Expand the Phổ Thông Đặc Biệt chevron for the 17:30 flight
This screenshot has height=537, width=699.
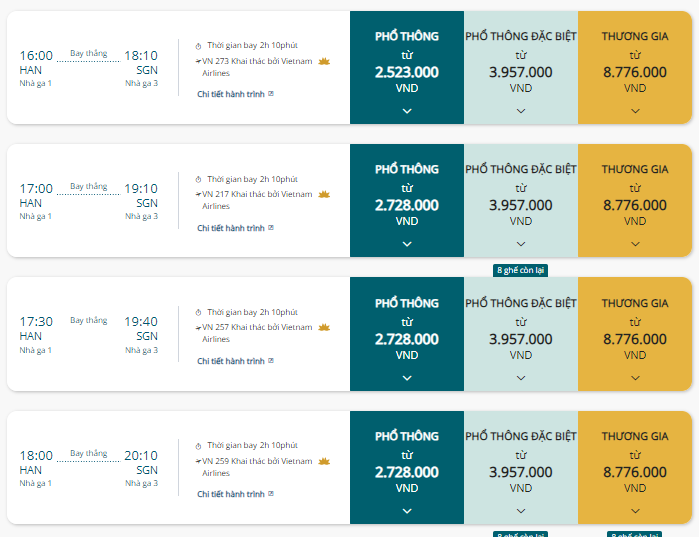tap(521, 377)
